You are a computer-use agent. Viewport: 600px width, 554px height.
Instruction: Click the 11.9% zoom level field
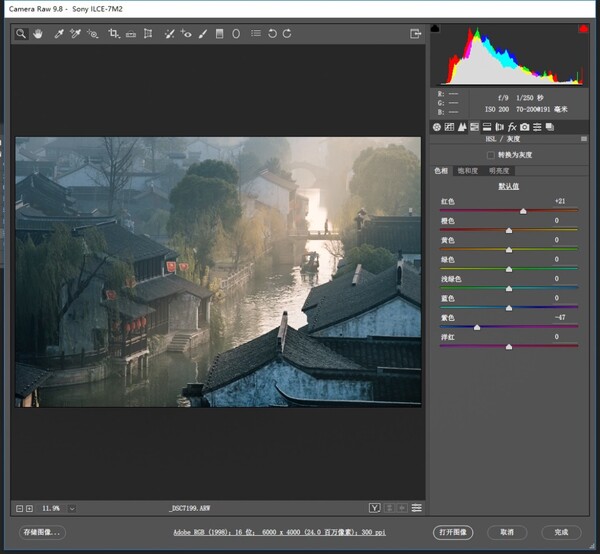pos(51,508)
